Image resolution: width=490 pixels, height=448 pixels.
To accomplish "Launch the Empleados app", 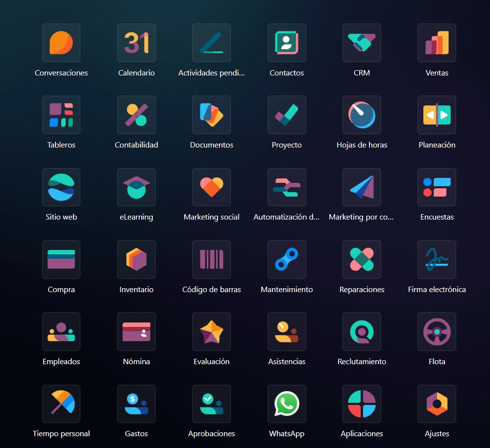I will 61,331.
